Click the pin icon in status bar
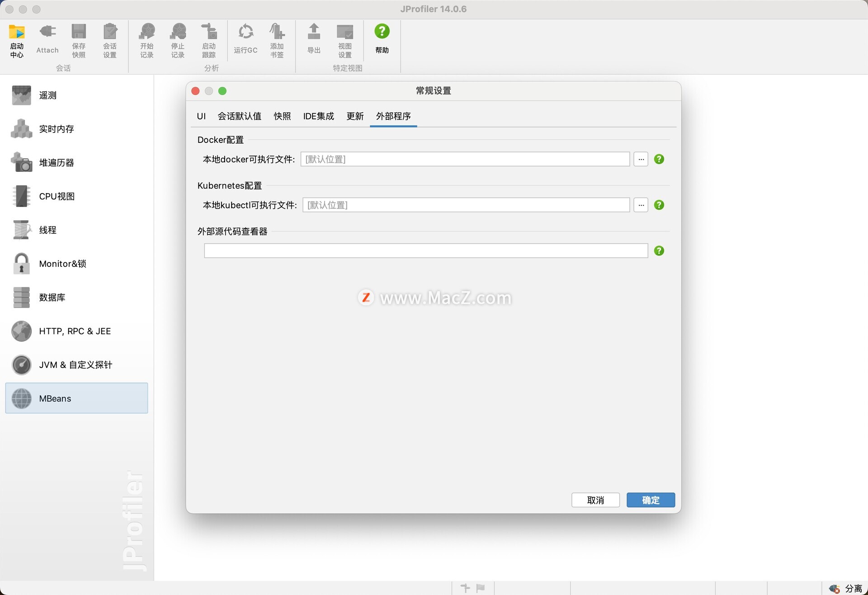The height and width of the screenshot is (595, 868). point(465,588)
